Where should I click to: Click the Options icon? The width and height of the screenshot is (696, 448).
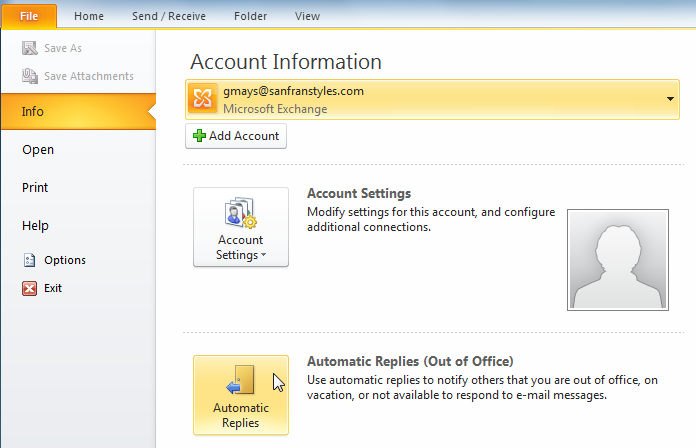coord(29,260)
